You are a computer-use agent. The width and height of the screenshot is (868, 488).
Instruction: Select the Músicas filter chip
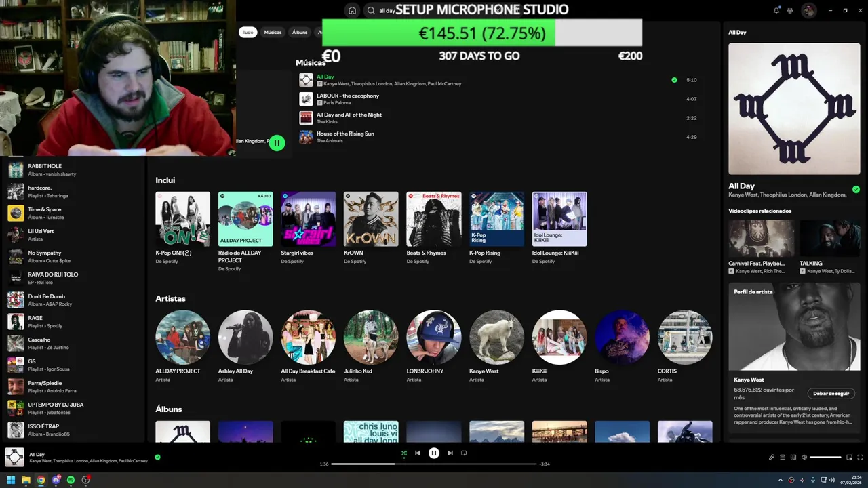click(273, 32)
